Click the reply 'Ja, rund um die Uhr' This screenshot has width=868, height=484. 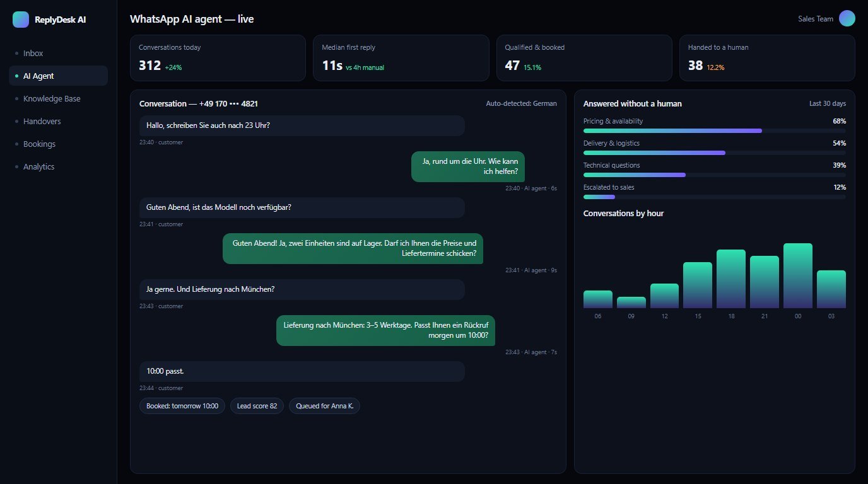point(468,166)
